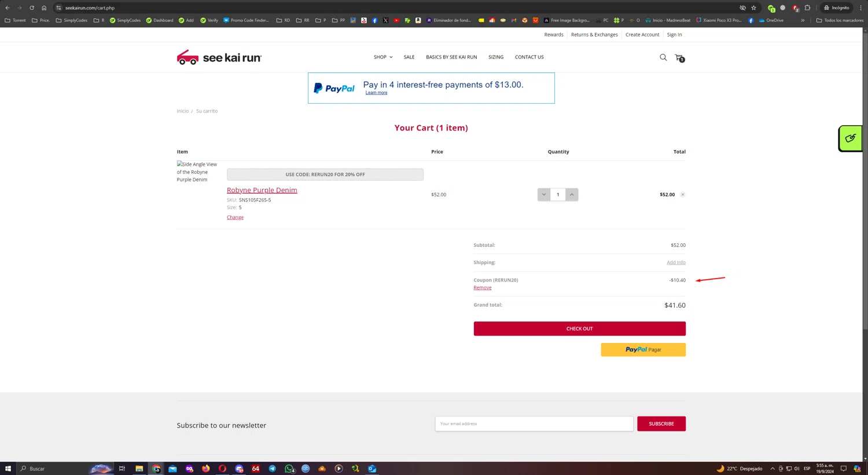Show more bookmarks with the chevron
The image size is (868, 475).
(803, 20)
